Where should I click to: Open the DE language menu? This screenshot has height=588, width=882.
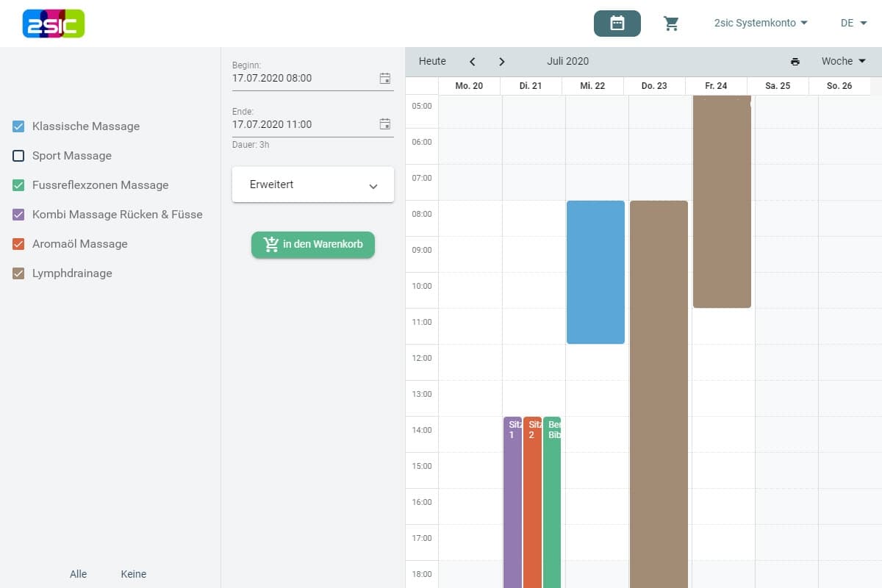[x=853, y=24]
